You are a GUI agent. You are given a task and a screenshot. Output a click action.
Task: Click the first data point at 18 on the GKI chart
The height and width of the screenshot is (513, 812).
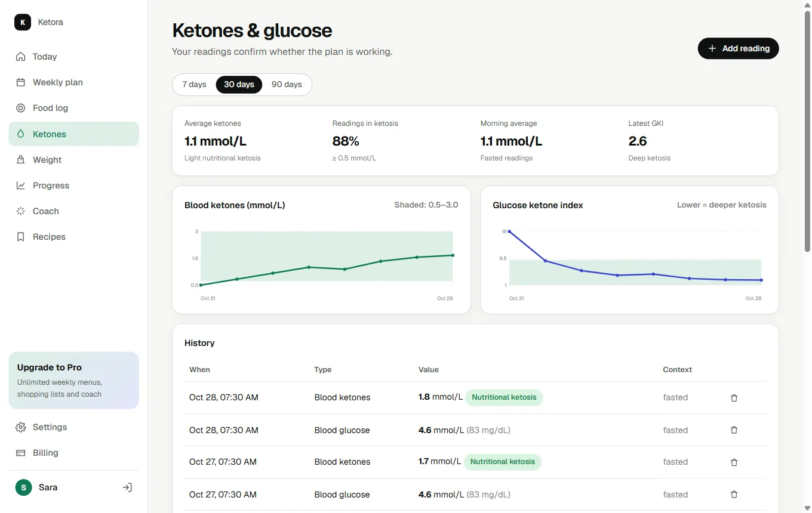pos(509,231)
